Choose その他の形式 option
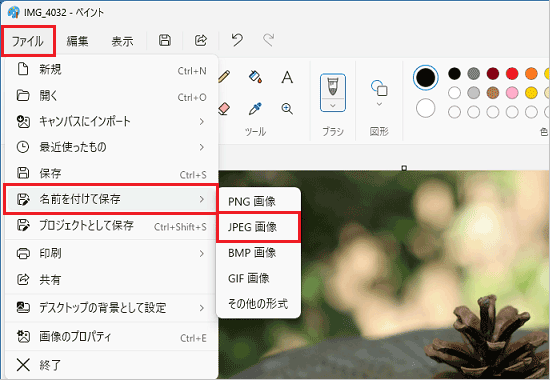 tap(259, 304)
